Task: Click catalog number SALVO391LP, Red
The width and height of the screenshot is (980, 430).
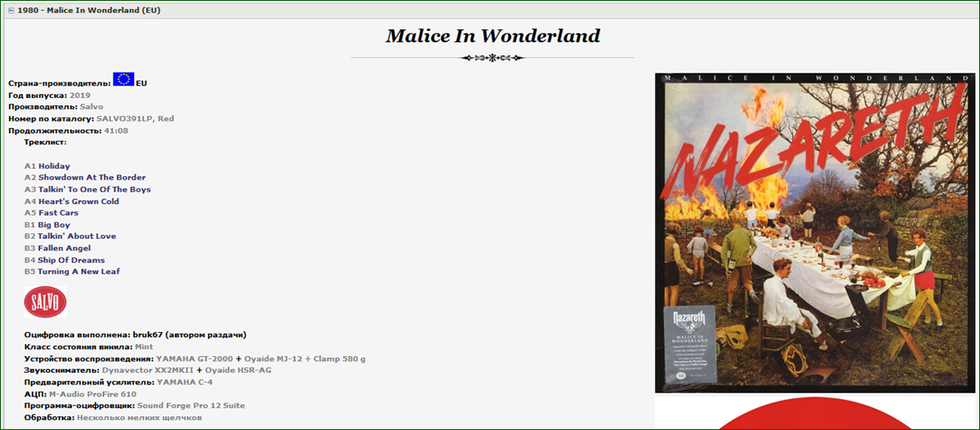Action: tap(135, 119)
